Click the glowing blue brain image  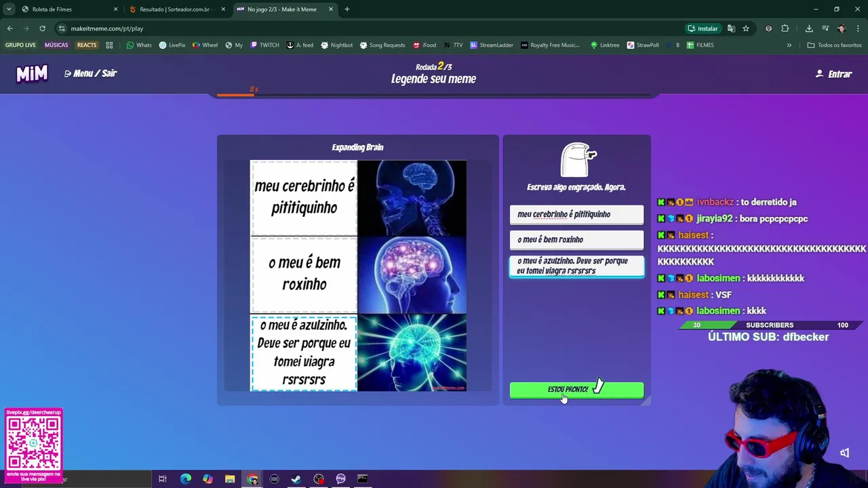[412, 352]
